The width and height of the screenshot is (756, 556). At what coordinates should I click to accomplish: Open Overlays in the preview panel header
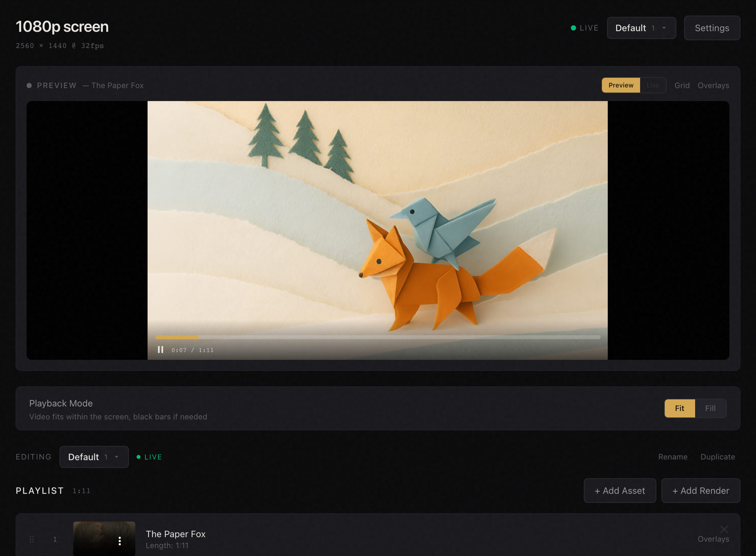(x=713, y=85)
